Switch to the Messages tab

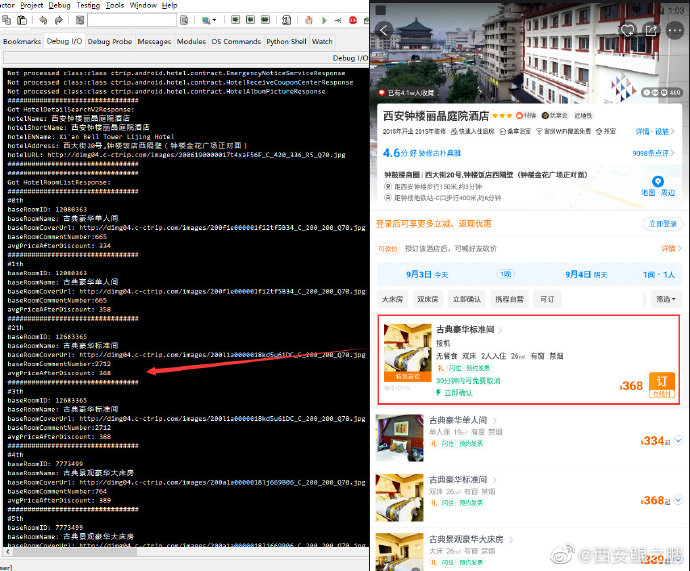[x=154, y=41]
